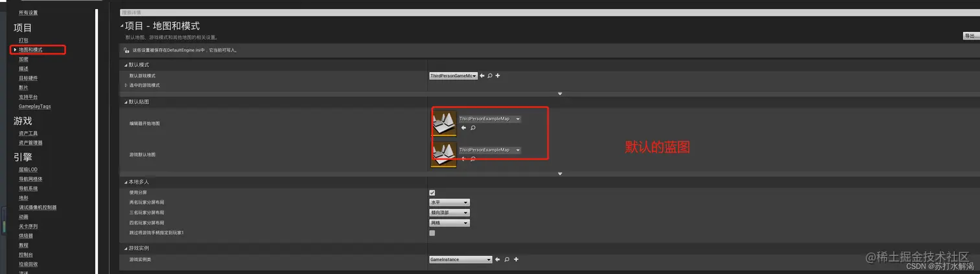Viewport: 980px width, 274px height.
Task: Click the 导出 export button
Action: click(970, 36)
